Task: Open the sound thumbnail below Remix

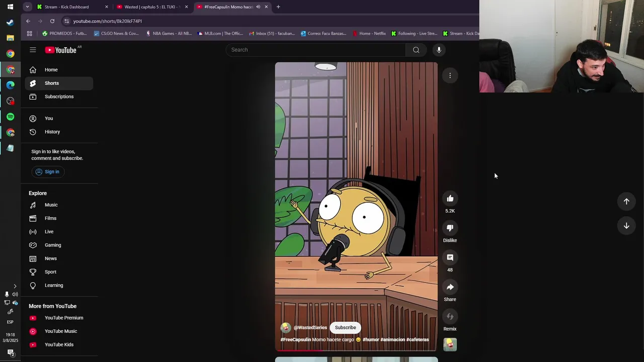Action: click(x=450, y=344)
